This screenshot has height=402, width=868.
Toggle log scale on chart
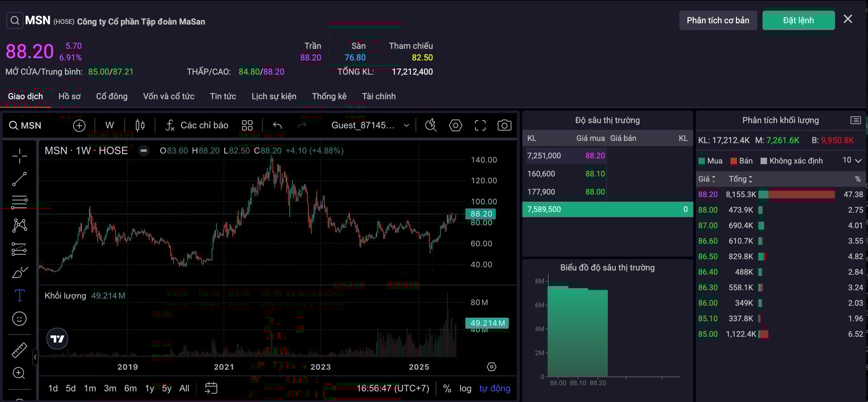click(465, 388)
